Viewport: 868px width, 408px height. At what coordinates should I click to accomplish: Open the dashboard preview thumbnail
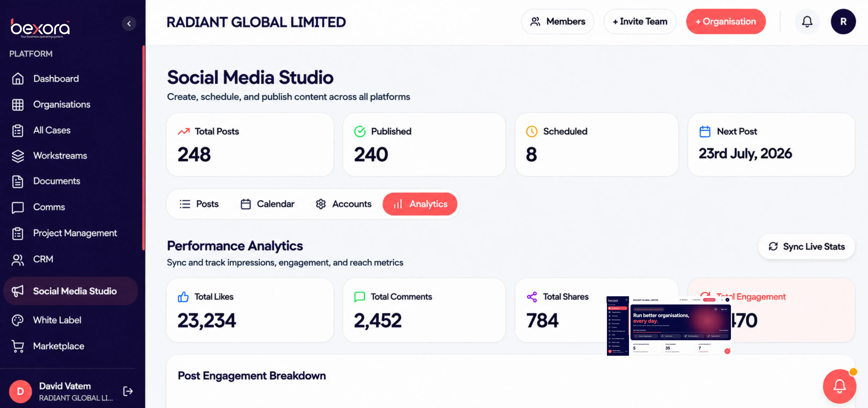click(669, 326)
